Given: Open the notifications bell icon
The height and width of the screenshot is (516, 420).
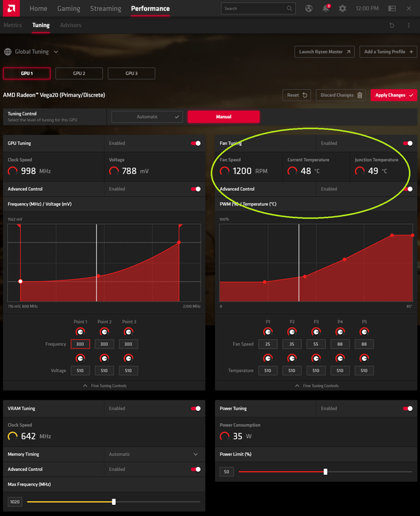Looking at the screenshot, I should pos(326,8).
